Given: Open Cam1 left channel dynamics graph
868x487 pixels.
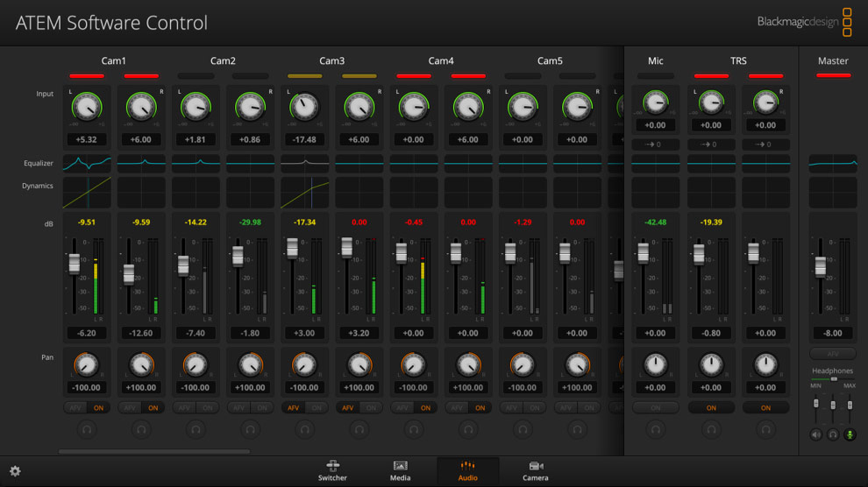Looking at the screenshot, I should point(87,193).
